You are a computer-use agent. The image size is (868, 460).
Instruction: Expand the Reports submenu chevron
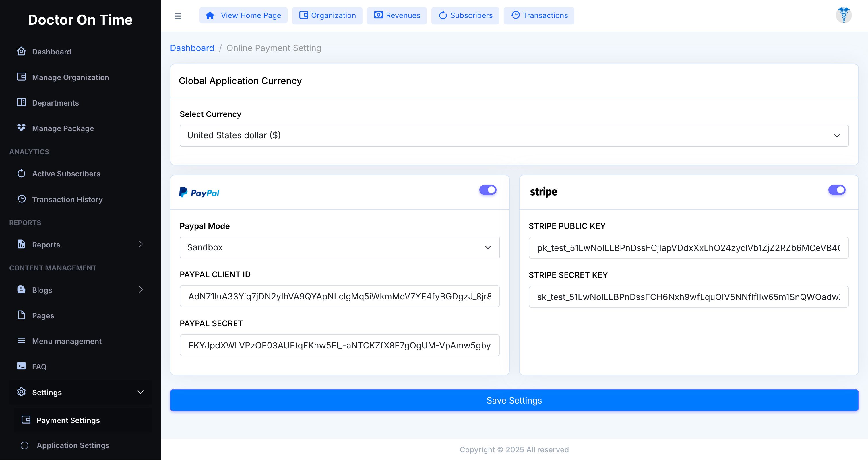coord(141,244)
